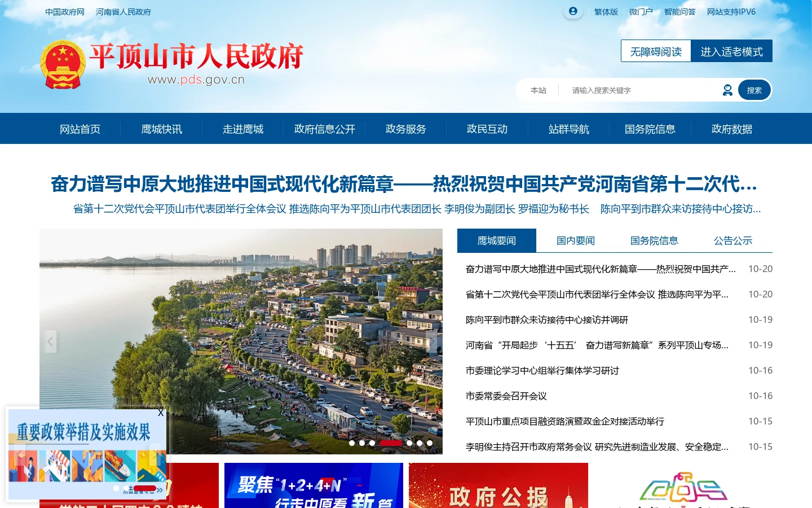The image size is (812, 508).
Task: Open list news 省第十二次党代会平顶山市代表团举行全体会议
Action: coord(597,295)
